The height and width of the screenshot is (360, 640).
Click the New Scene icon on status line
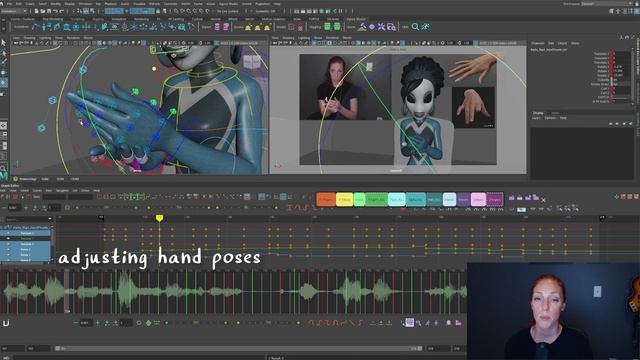(x=36, y=11)
